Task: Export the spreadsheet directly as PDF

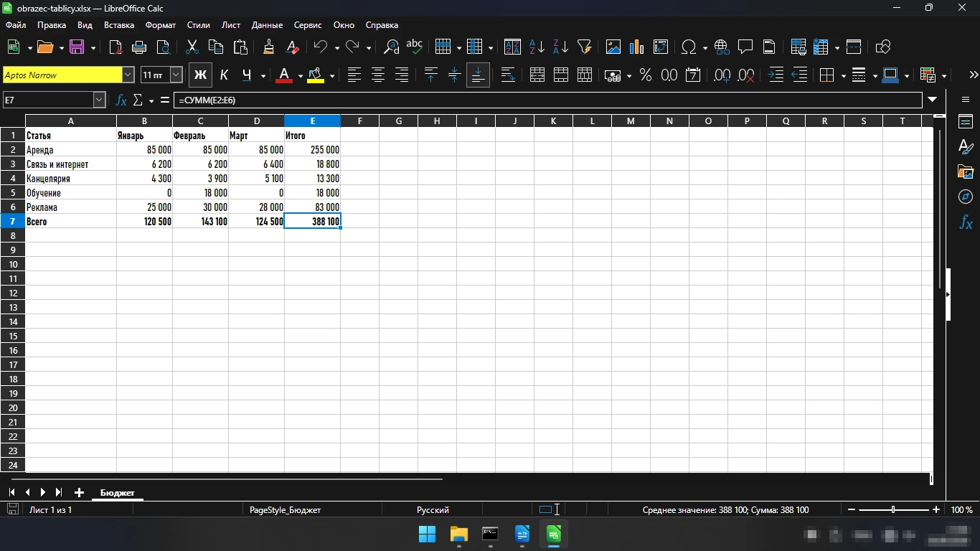Action: pos(116,47)
